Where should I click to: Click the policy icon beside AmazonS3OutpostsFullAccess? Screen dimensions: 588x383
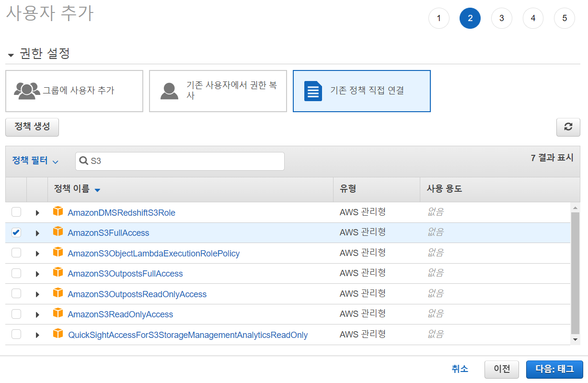point(58,272)
